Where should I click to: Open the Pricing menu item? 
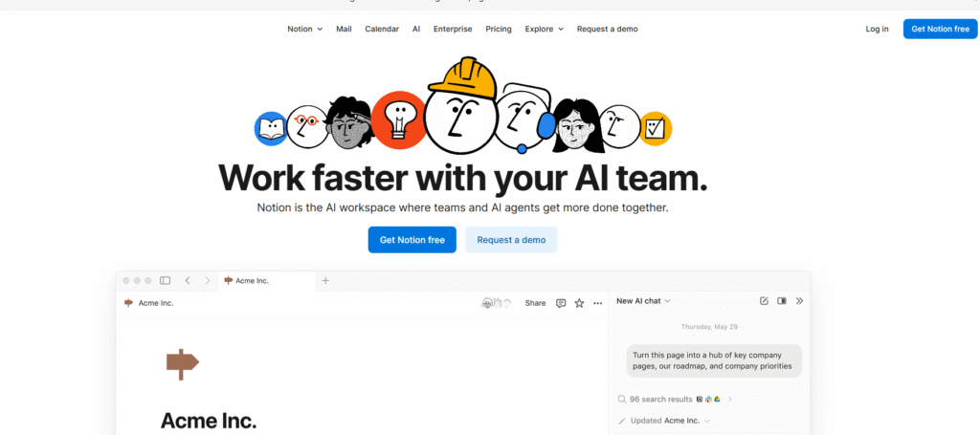[x=498, y=29]
